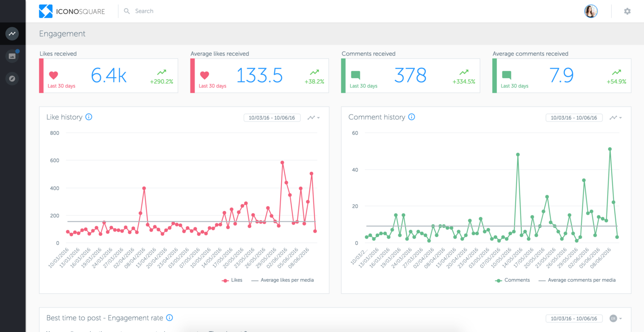Click the Best time to post title

[105, 318]
